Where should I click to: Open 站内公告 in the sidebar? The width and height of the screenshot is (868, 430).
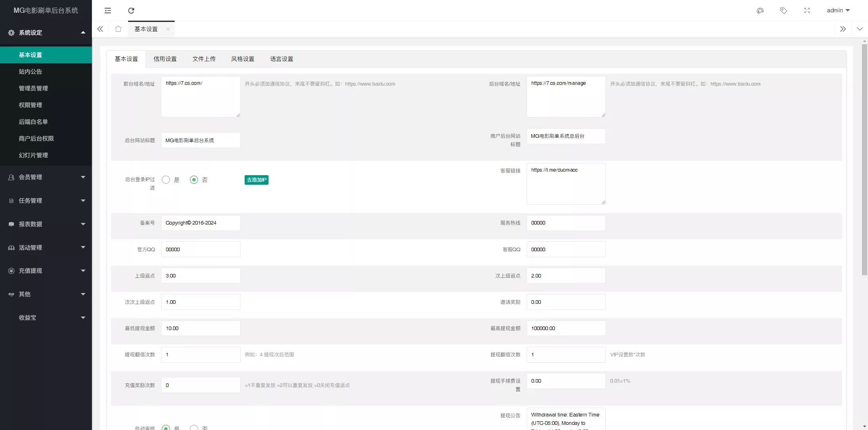point(30,72)
